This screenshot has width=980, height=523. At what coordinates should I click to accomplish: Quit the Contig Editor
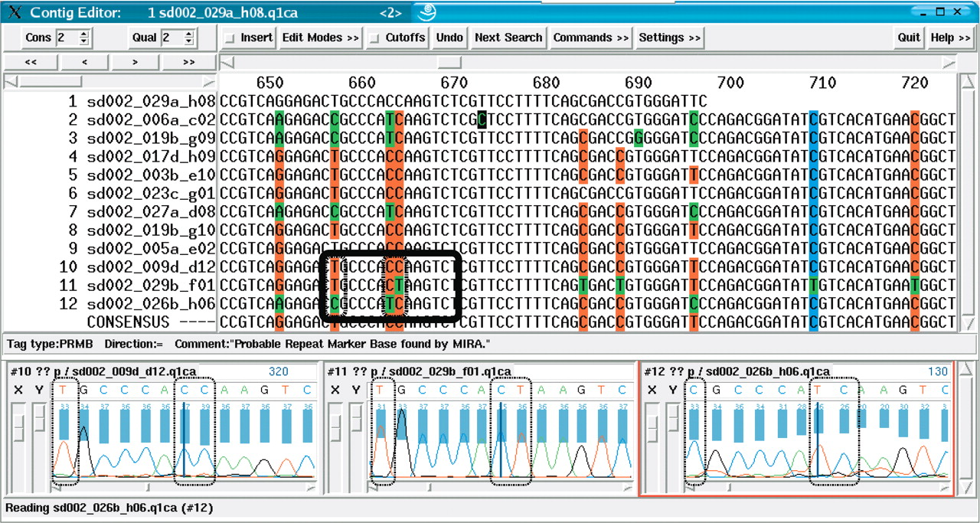click(909, 38)
